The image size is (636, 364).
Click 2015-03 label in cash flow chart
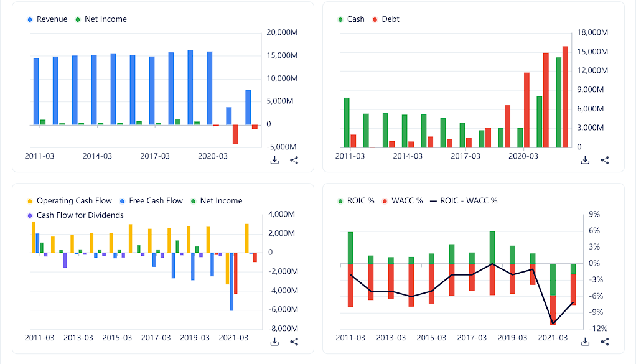point(117,338)
